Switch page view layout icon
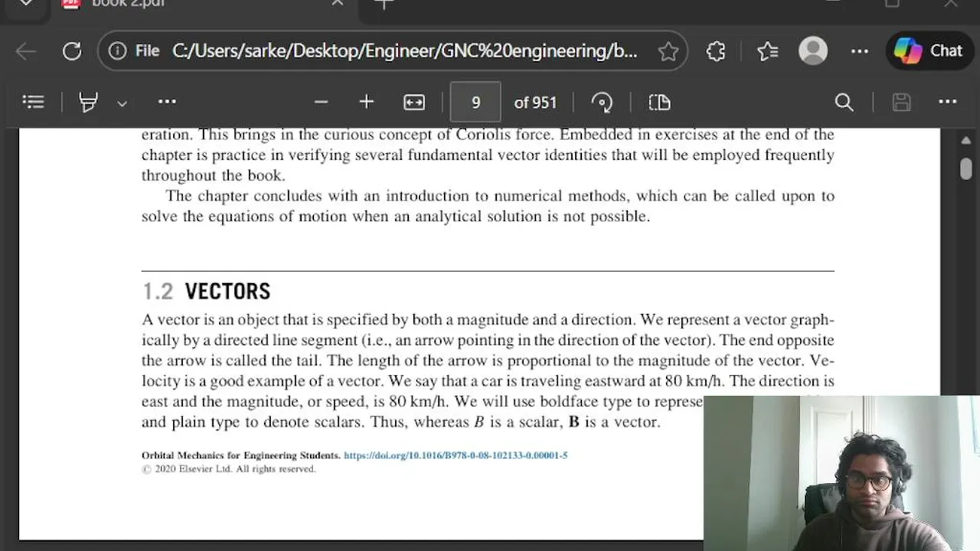 pyautogui.click(x=659, y=102)
